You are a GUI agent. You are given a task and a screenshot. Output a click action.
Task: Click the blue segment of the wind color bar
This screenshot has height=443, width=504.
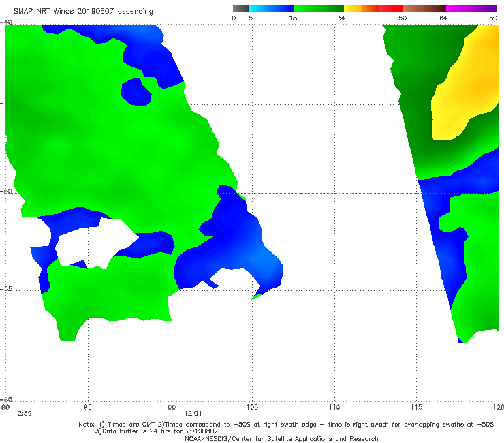(272, 8)
